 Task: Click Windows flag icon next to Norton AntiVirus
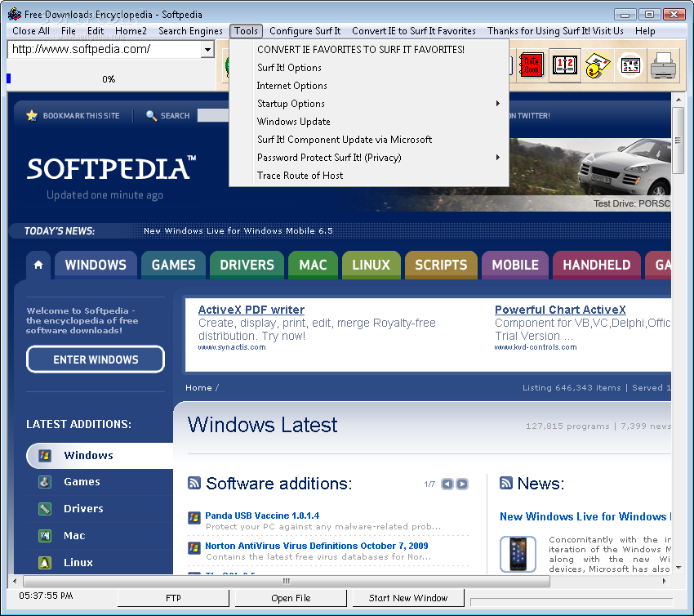(x=194, y=548)
